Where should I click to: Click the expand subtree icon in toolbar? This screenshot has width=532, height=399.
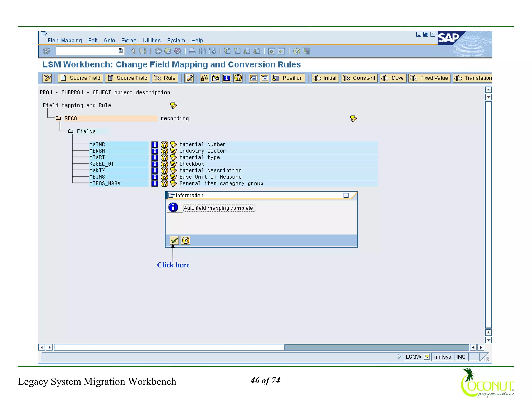tap(253, 78)
